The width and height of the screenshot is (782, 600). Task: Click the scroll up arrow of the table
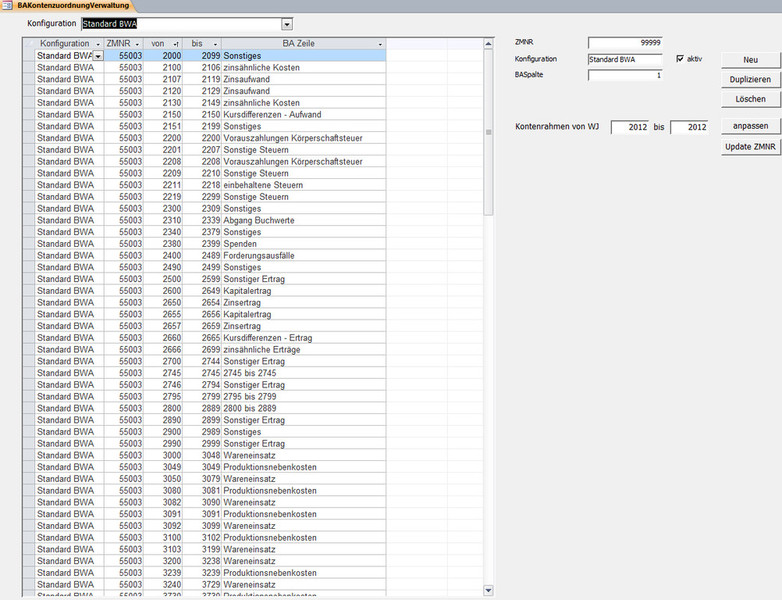488,44
